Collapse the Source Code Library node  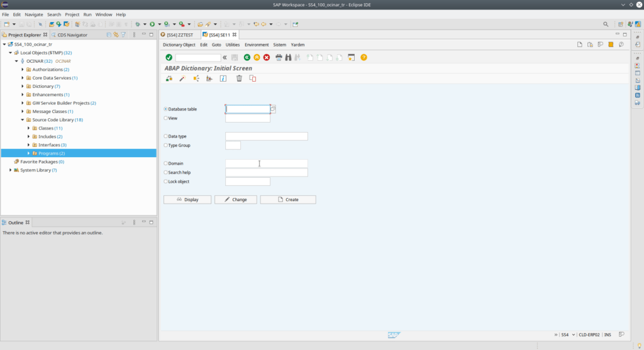coord(23,120)
